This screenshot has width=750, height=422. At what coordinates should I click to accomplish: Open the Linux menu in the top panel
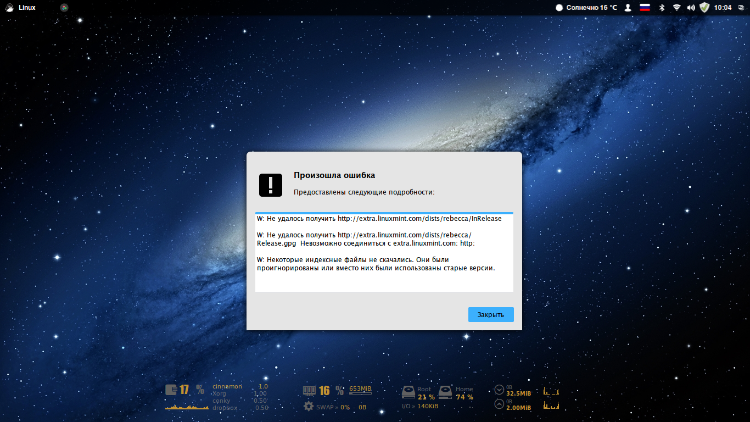tap(27, 7)
